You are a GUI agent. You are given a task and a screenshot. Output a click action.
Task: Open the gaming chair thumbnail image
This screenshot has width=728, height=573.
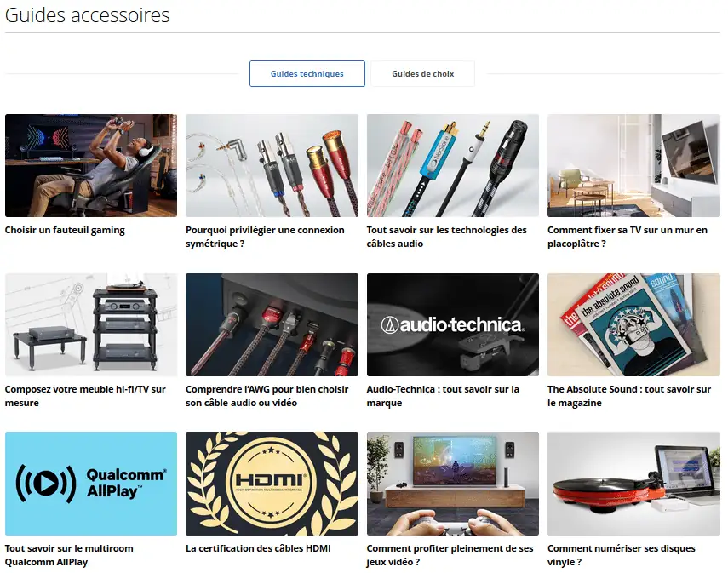click(91, 165)
